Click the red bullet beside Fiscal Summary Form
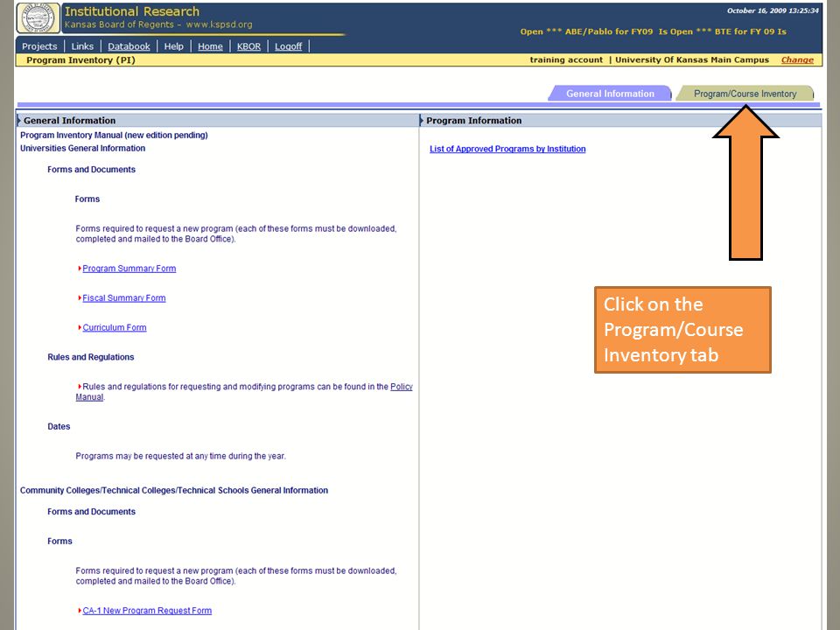The height and width of the screenshot is (630, 840). tap(80, 297)
